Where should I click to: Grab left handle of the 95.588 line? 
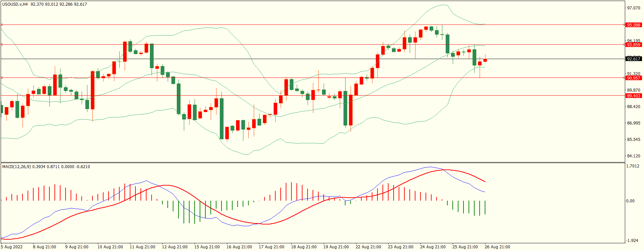pyautogui.click(x=2, y=25)
